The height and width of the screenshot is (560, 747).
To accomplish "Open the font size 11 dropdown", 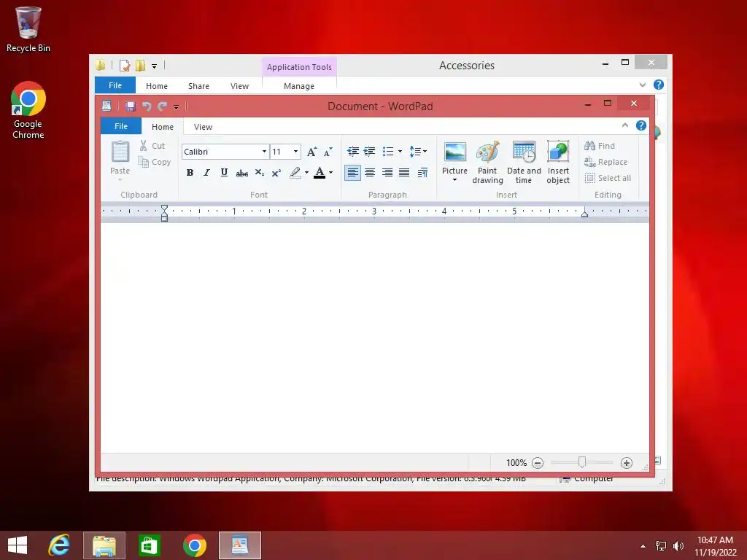I will 296,152.
